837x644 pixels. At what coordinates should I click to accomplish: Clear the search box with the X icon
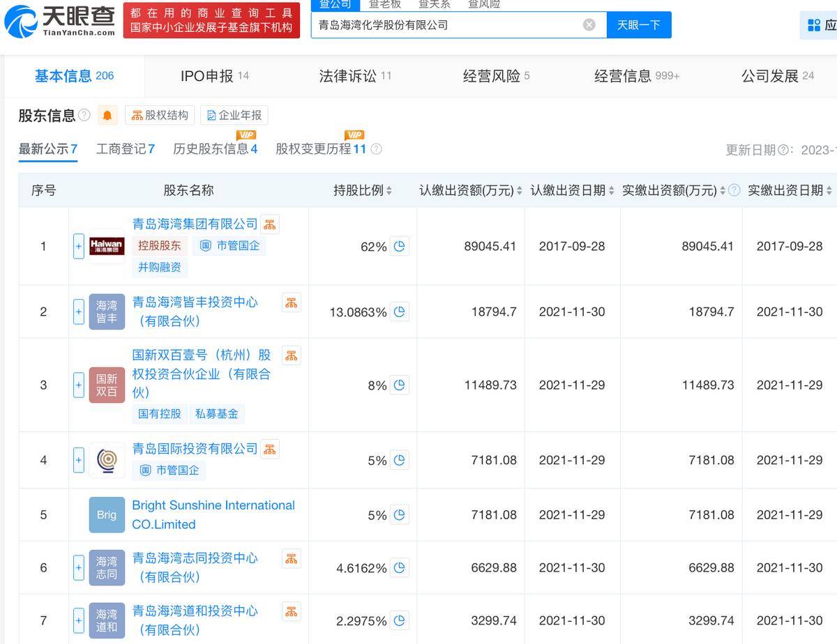coord(589,25)
